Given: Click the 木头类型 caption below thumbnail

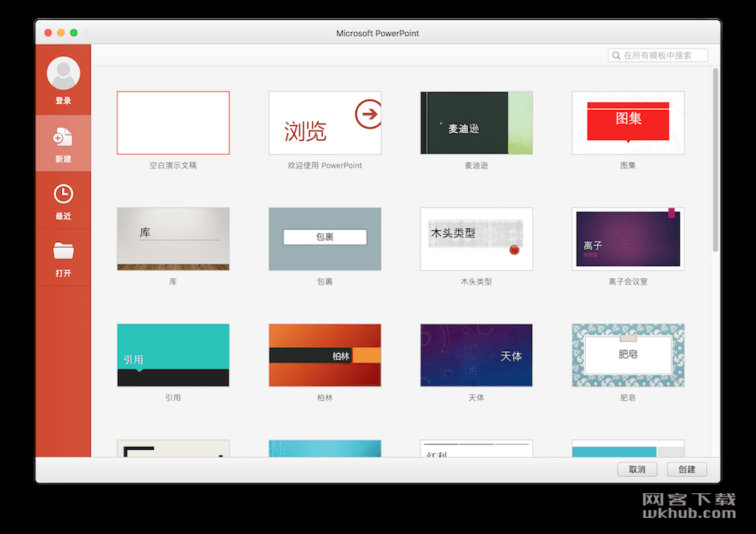Looking at the screenshot, I should point(477,281).
